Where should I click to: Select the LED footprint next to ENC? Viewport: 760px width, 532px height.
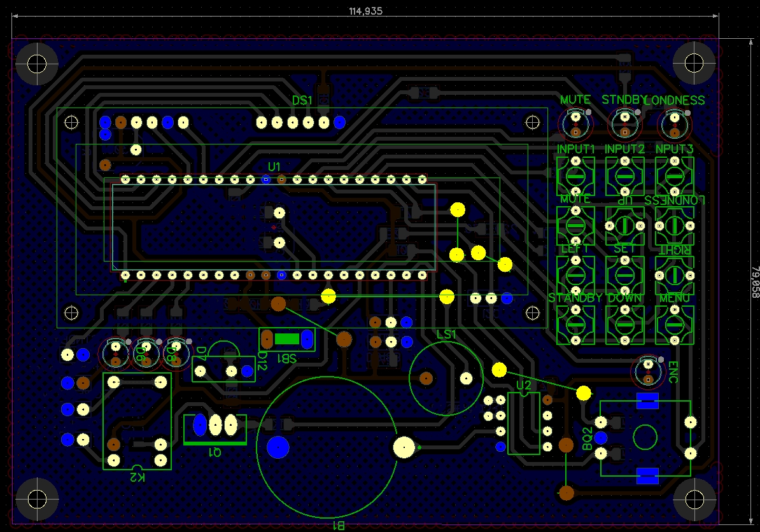tap(648, 372)
